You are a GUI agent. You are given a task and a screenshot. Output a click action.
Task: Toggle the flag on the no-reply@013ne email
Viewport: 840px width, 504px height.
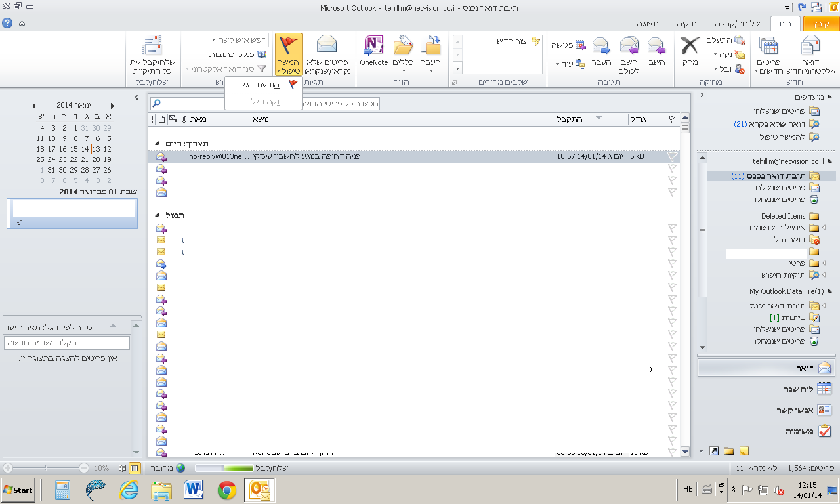(672, 157)
